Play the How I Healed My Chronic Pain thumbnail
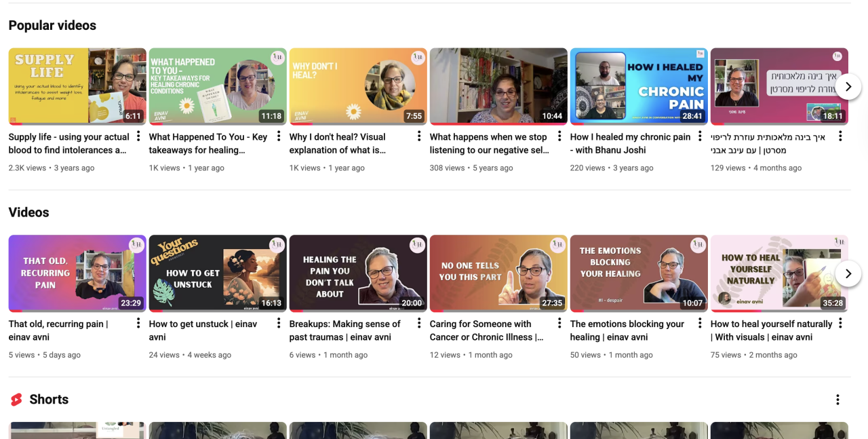 pyautogui.click(x=639, y=86)
